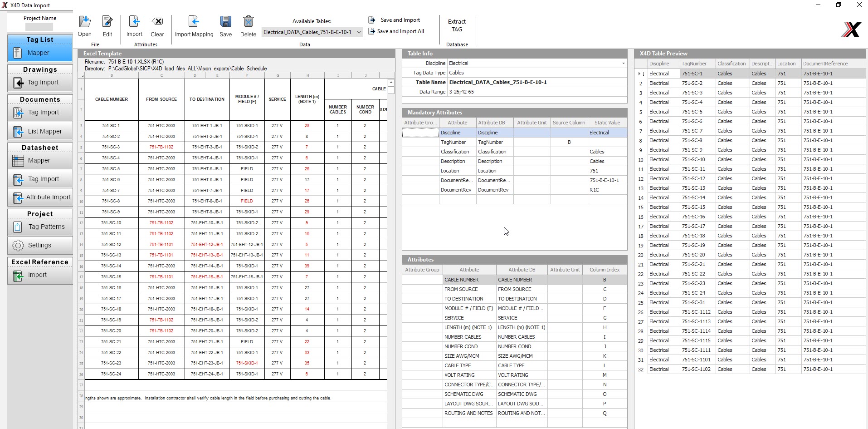Click the Tag Data Type field
Screen dimensions: 868x429
[x=537, y=73]
